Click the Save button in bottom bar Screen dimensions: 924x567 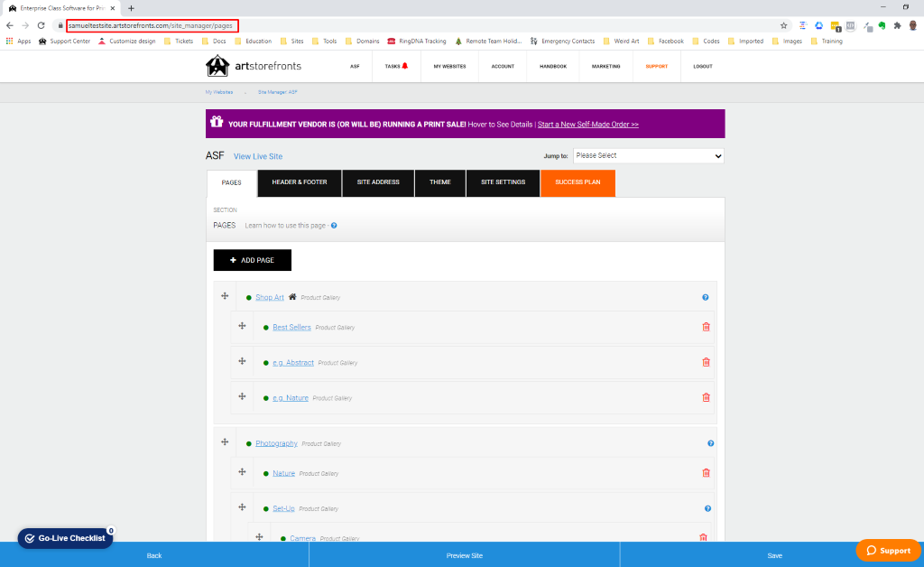774,555
